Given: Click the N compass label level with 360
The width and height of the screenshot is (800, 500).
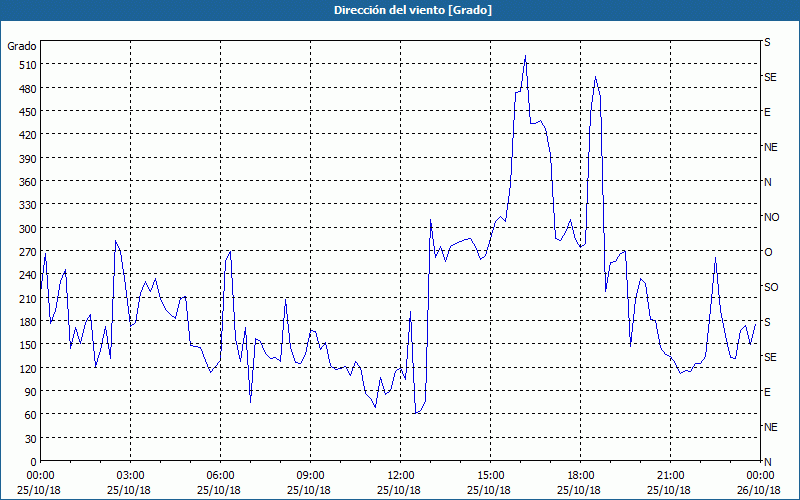Looking at the screenshot, I should pyautogui.click(x=767, y=182).
